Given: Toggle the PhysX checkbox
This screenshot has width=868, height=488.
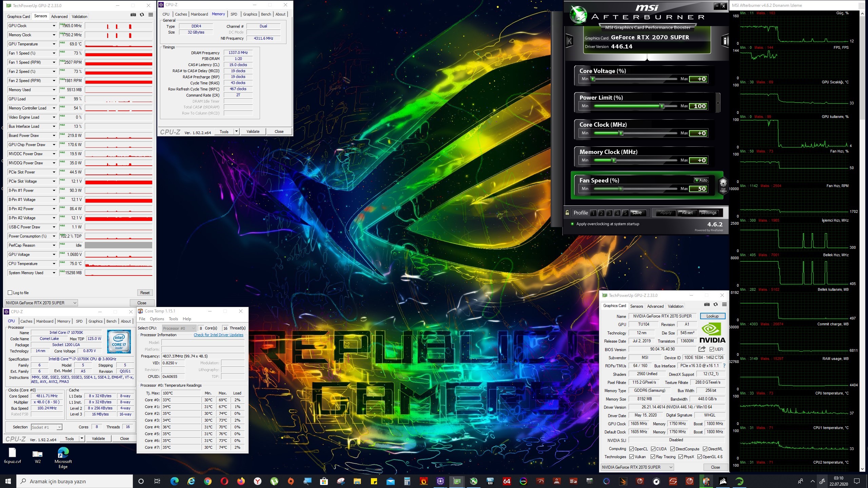Looking at the screenshot, I should click(680, 457).
